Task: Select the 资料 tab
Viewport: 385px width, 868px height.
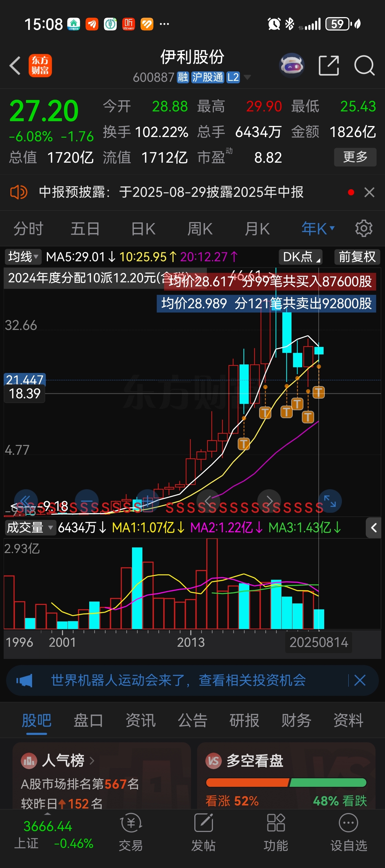Action: 348,721
